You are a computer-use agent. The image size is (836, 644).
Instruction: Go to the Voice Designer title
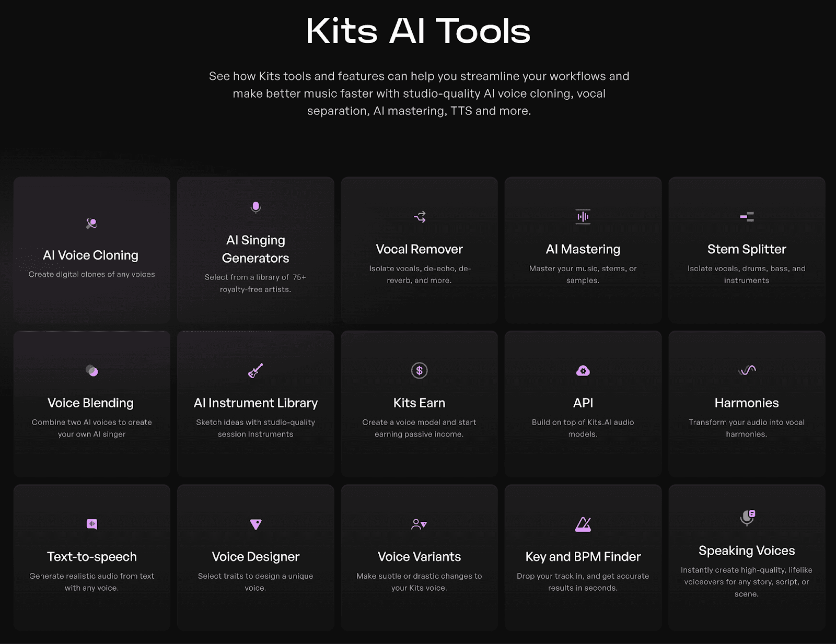click(x=256, y=557)
